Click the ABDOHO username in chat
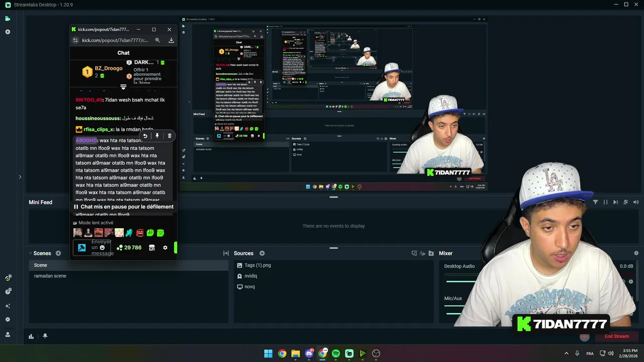Screen dimensions: 644x362 click(86, 141)
